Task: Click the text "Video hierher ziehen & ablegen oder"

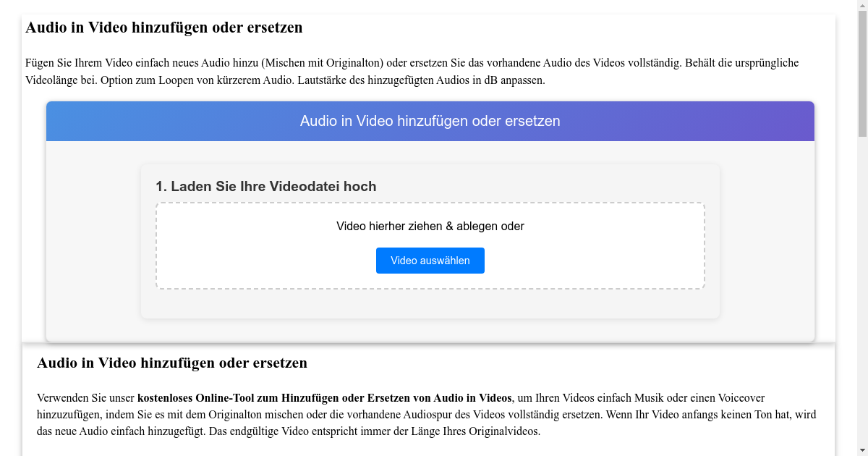Action: point(430,226)
